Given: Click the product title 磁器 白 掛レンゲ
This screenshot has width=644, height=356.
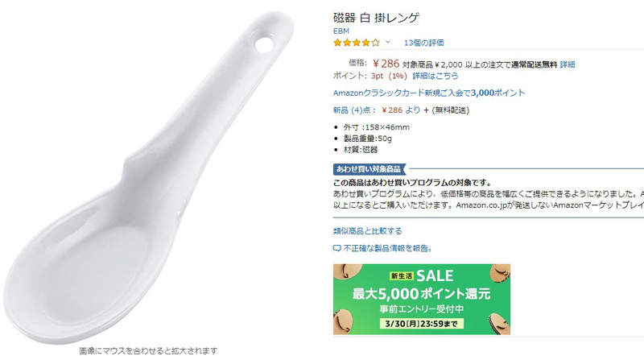Looking at the screenshot, I should click(376, 18).
